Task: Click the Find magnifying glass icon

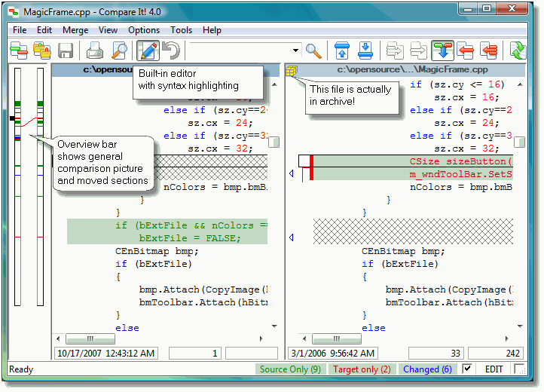Action: click(313, 51)
